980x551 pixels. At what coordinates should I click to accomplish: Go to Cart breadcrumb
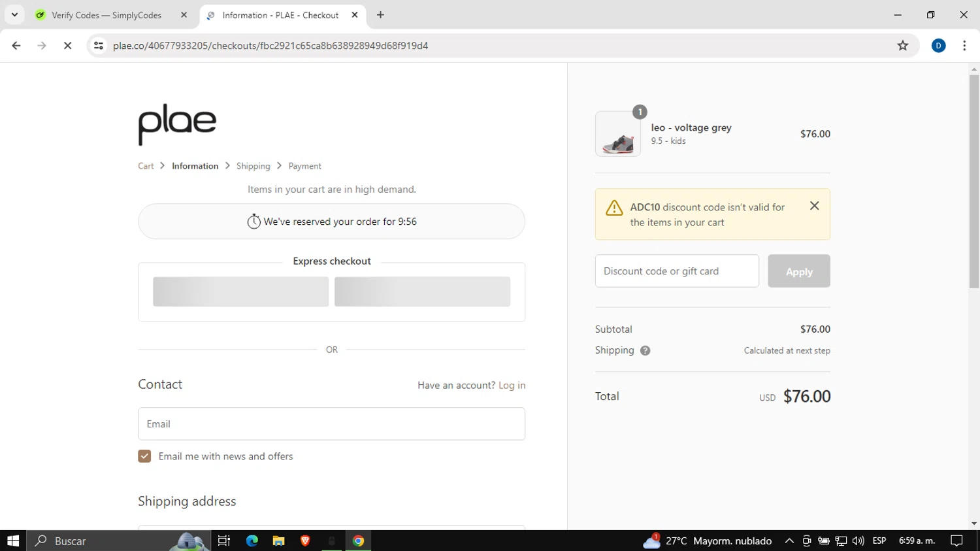point(146,166)
